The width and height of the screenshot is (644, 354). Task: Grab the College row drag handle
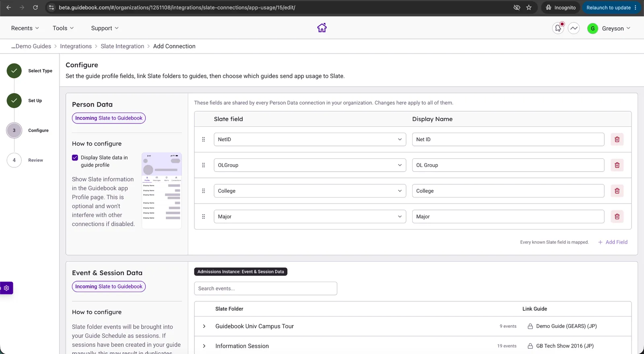click(203, 191)
